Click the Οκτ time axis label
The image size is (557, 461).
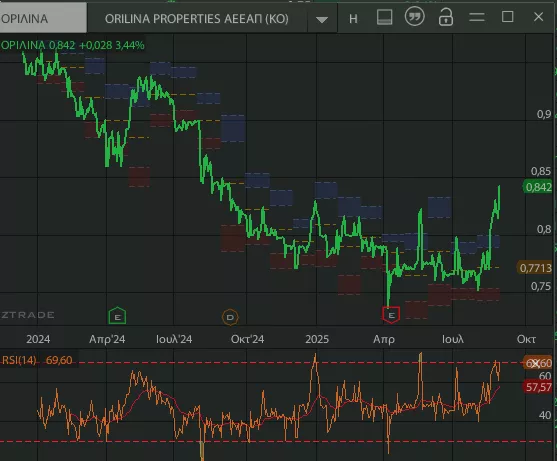point(526,339)
